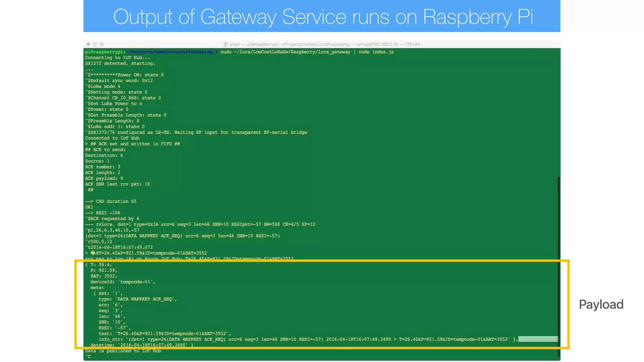Click 'SX1272/76 configured as LR-BS' line
The width and height of the screenshot is (644, 362).
[196, 132]
